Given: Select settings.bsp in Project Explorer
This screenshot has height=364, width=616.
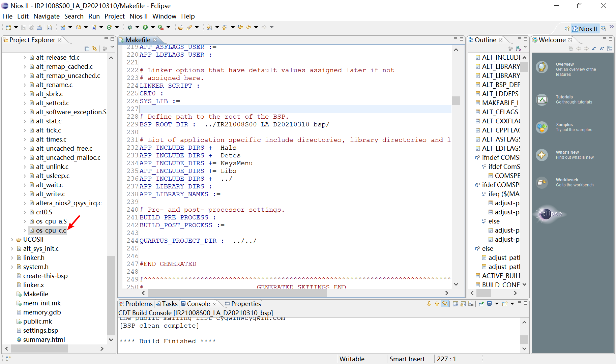Looking at the screenshot, I should point(40,331).
